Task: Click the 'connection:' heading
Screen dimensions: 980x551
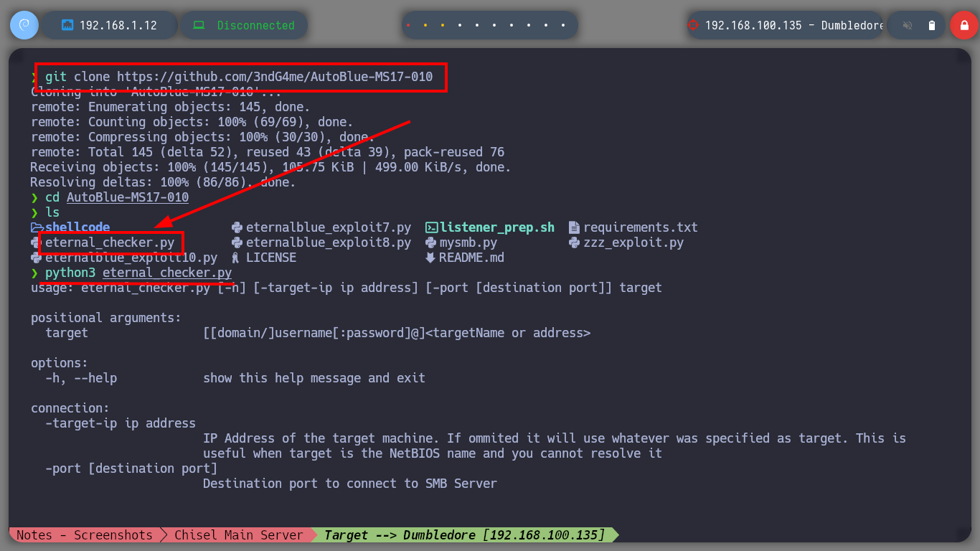Action: 70,408
